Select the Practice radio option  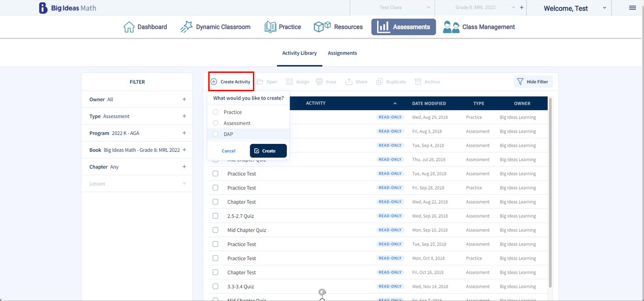[x=216, y=112]
